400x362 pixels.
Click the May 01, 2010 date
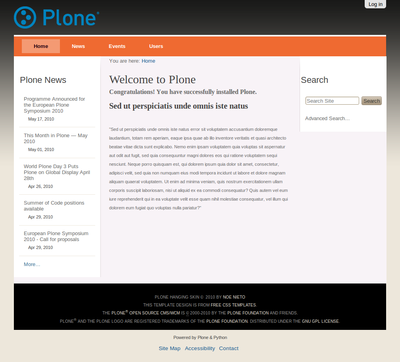click(41, 150)
